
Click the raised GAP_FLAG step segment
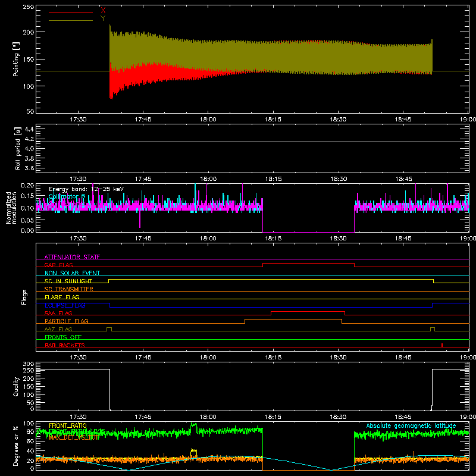click(x=308, y=263)
